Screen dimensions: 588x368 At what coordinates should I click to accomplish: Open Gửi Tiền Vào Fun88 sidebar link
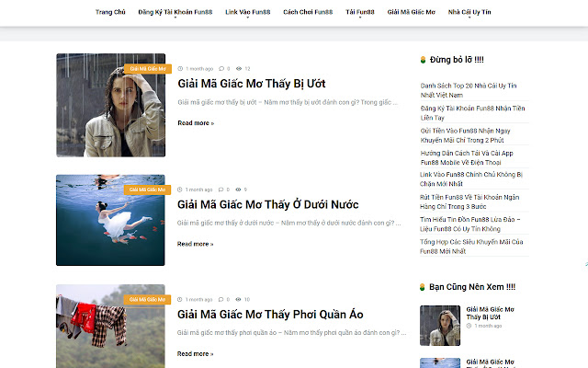(466, 135)
